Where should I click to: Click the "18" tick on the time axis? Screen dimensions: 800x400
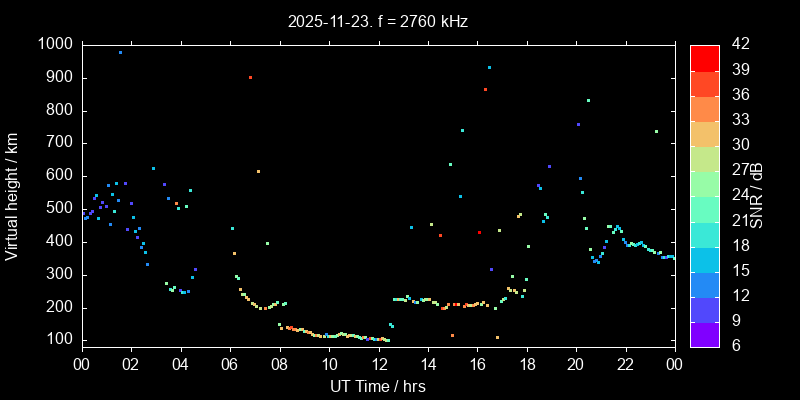pyautogui.click(x=526, y=365)
